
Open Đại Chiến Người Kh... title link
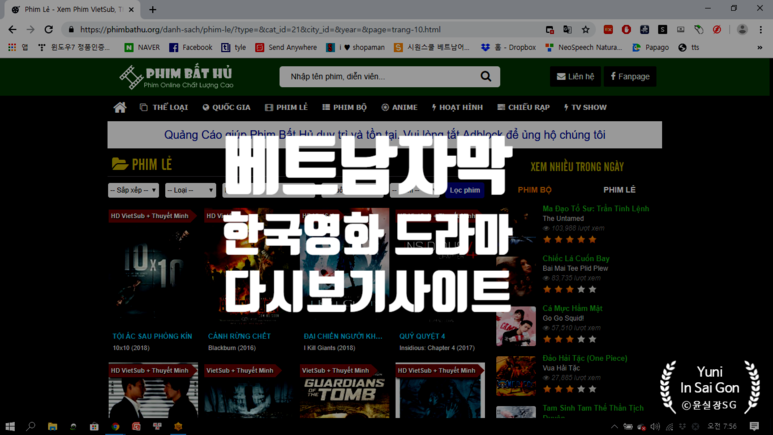pyautogui.click(x=343, y=336)
